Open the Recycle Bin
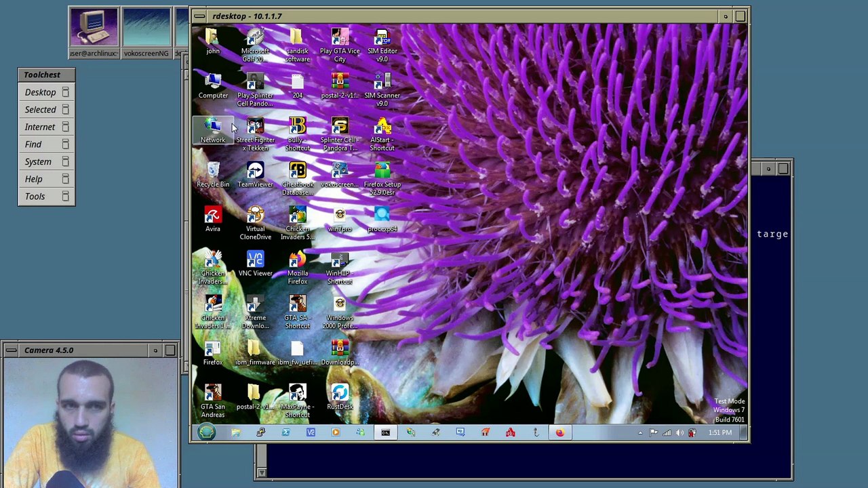This screenshot has width=868, height=488. click(213, 175)
